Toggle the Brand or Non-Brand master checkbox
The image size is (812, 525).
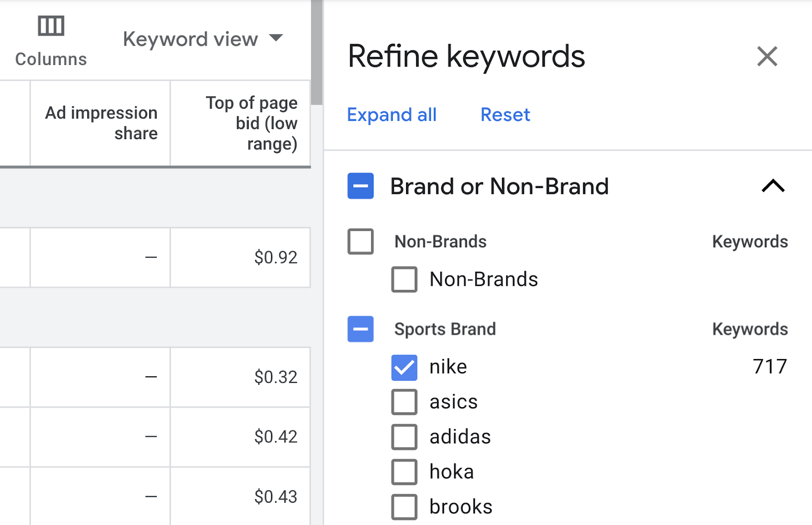tap(360, 186)
